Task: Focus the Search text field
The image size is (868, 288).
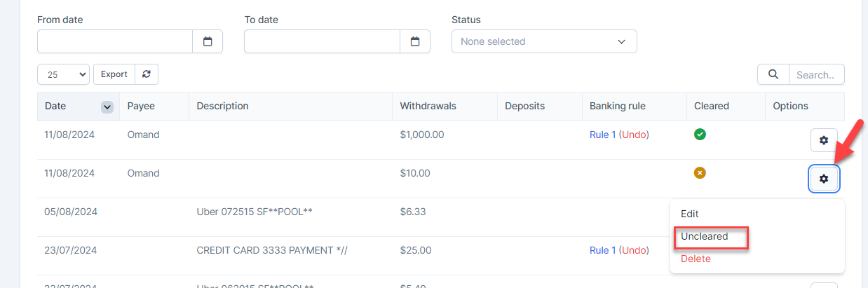Action: 816,74
